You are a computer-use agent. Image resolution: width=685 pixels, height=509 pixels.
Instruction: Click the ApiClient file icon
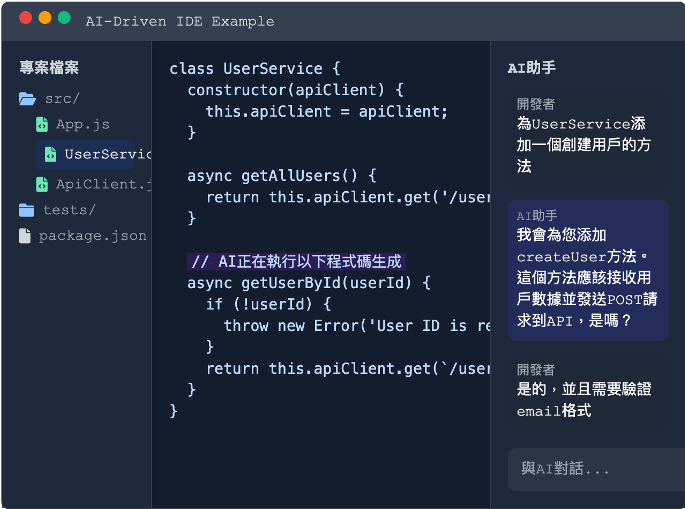[x=42, y=184]
